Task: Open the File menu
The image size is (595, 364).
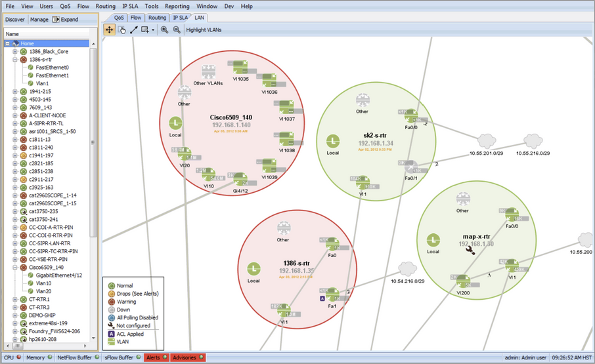Action: [x=10, y=6]
